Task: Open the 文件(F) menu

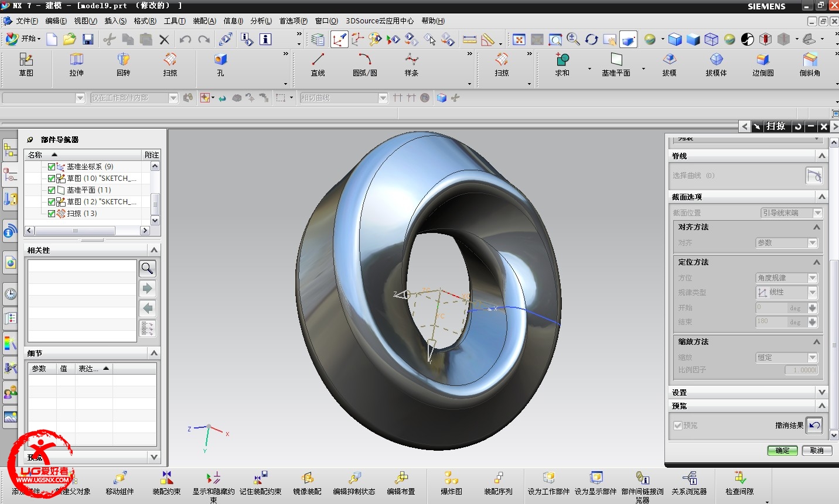Action: coord(27,21)
